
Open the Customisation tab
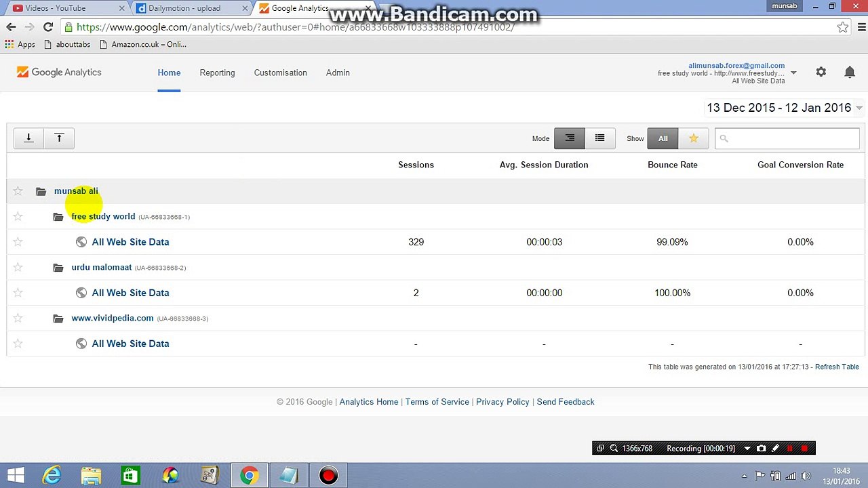click(280, 73)
